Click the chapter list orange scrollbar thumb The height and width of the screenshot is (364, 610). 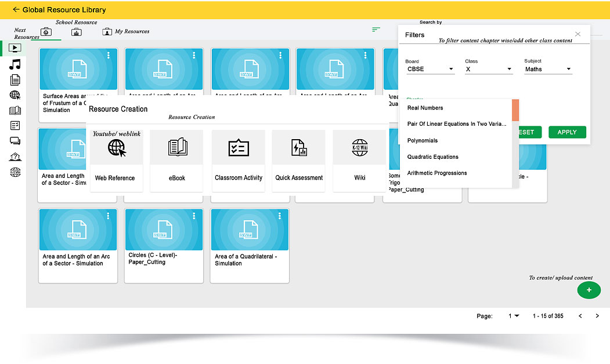pyautogui.click(x=515, y=110)
